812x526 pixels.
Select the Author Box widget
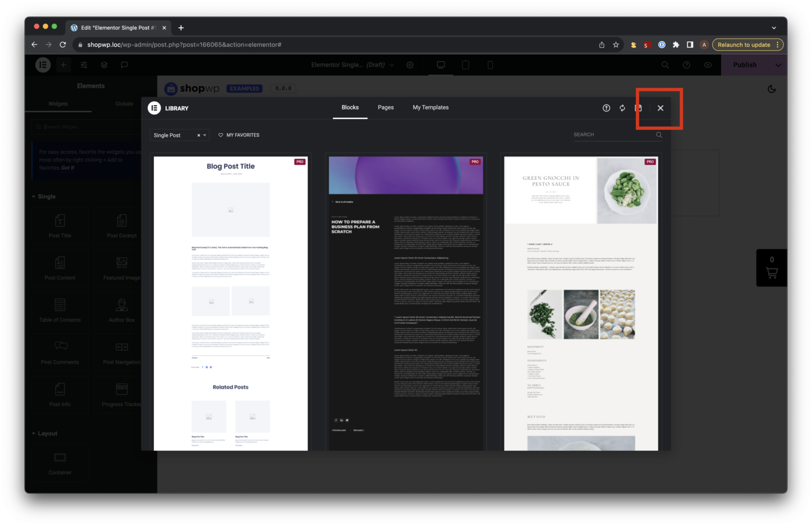(x=121, y=311)
